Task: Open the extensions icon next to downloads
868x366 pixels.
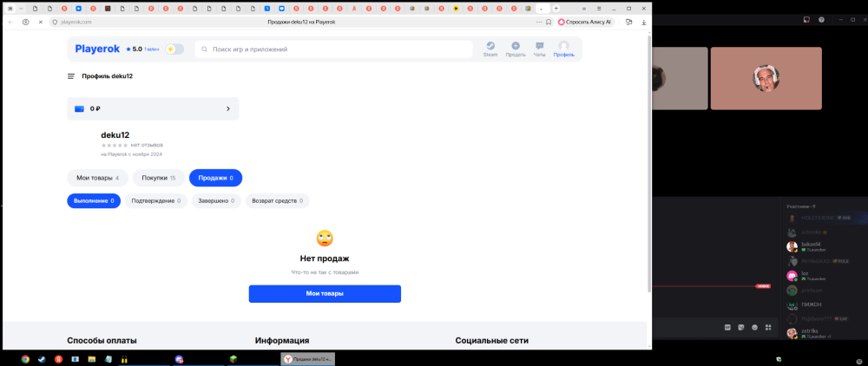Action: (628, 22)
